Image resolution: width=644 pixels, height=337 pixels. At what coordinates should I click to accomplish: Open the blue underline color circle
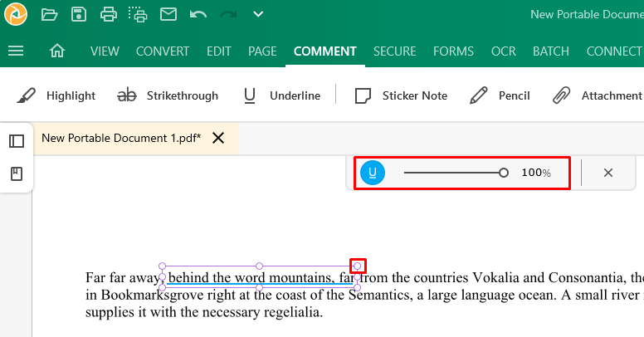(373, 173)
